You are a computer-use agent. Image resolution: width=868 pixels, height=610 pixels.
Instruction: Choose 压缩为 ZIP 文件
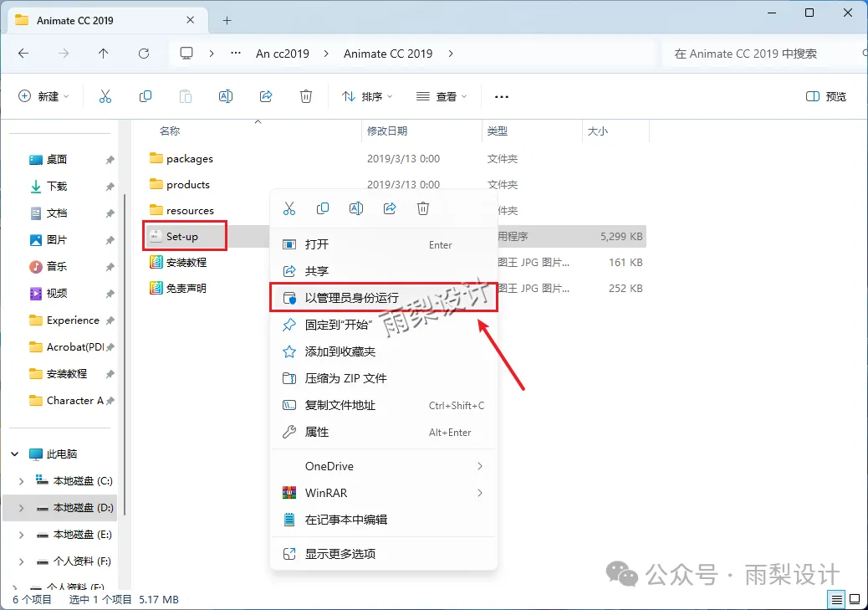tap(384, 378)
